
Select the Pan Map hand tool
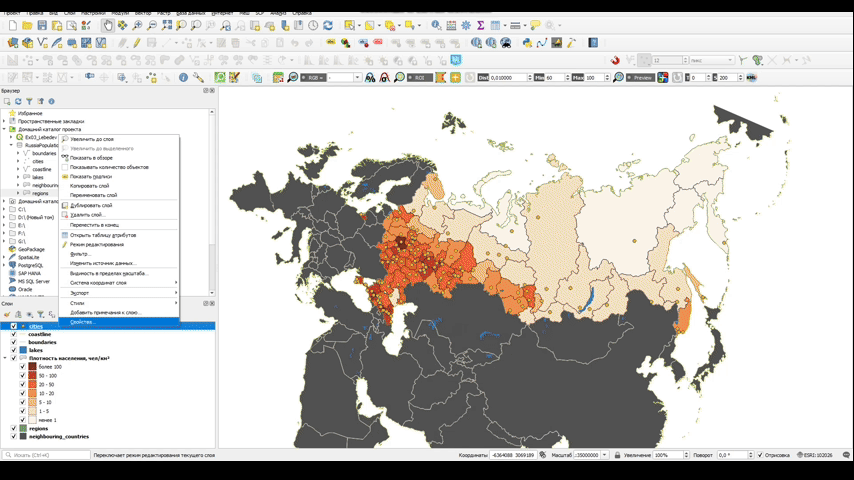pyautogui.click(x=108, y=25)
